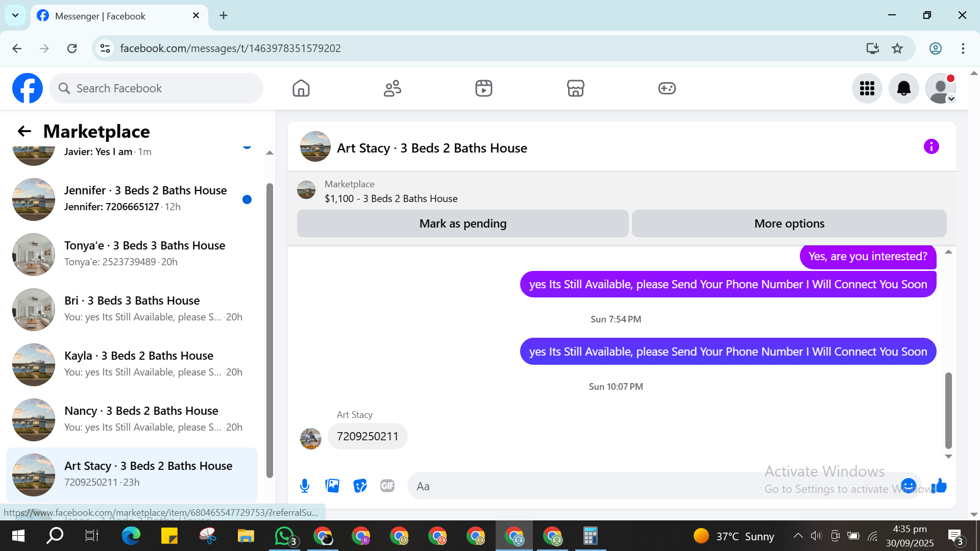Open Tonya'e 3 Beds 3 Baths conversation
The width and height of the screenshot is (980, 551).
coord(132,254)
